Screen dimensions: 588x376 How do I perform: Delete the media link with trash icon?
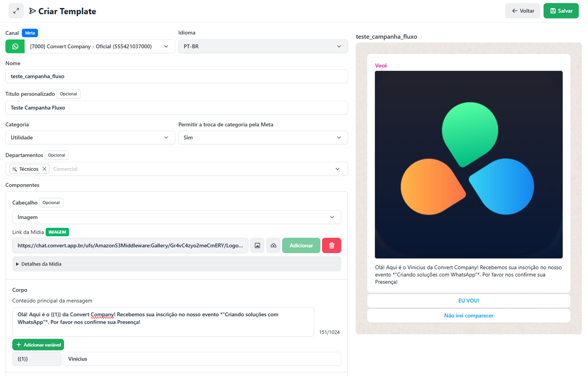coord(332,246)
